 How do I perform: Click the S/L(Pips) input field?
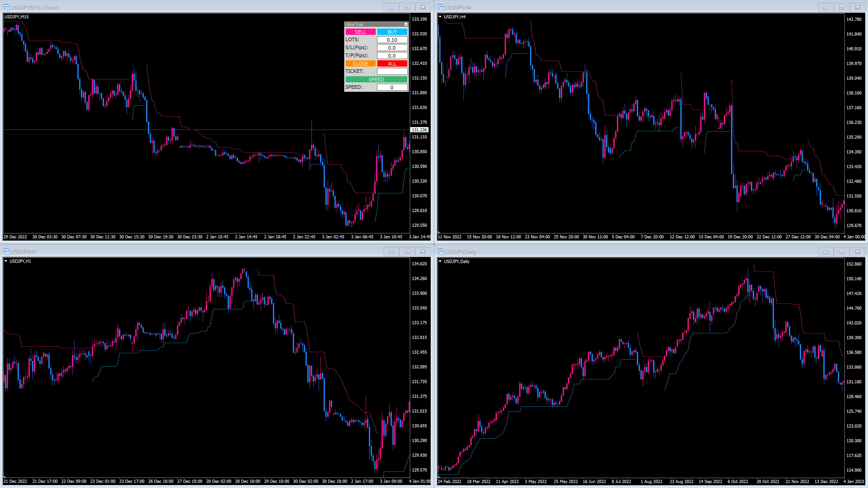(392, 48)
